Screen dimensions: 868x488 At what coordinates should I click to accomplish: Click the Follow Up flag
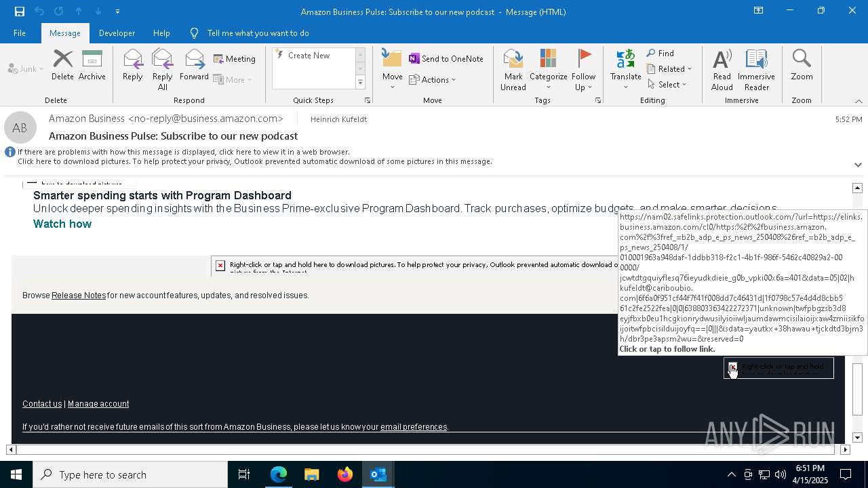pyautogui.click(x=583, y=69)
